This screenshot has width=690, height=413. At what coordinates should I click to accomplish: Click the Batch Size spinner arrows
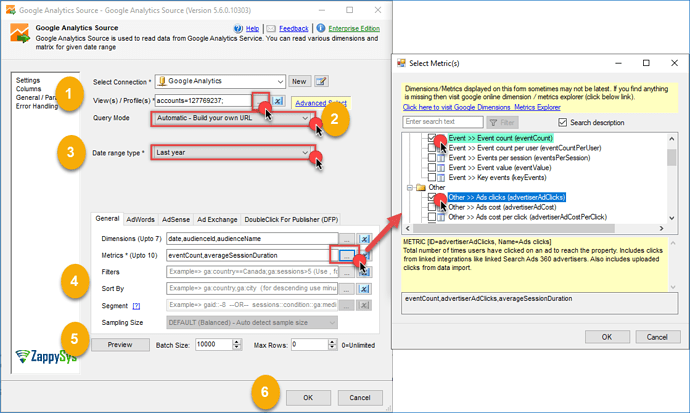coord(237,345)
